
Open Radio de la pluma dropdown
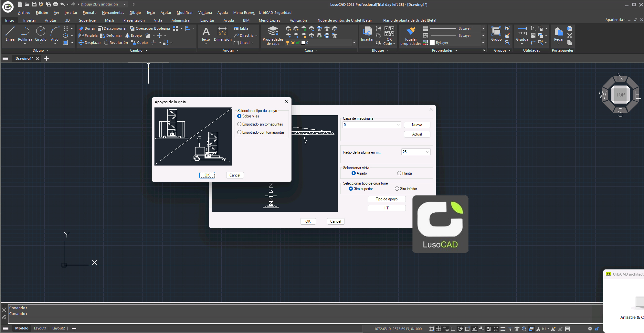tap(416, 152)
